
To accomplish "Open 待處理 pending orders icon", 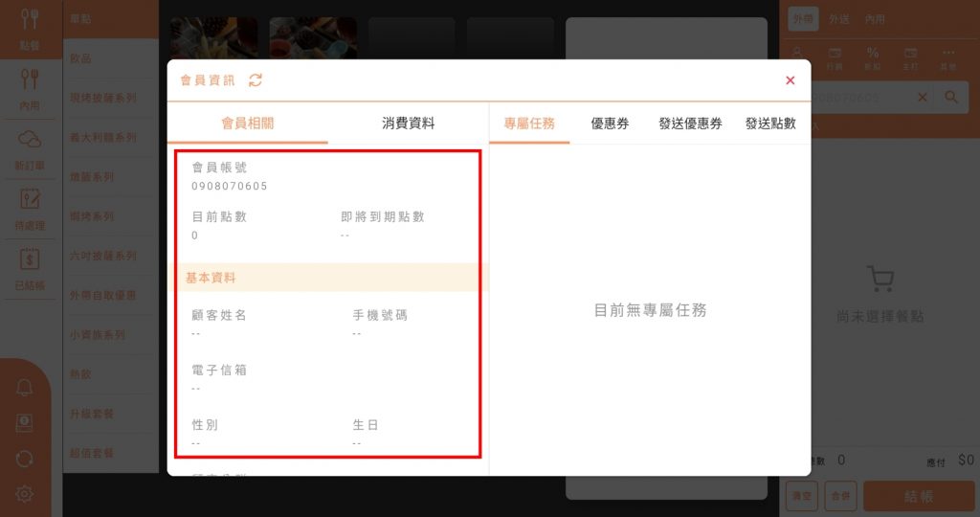I will coord(30,208).
